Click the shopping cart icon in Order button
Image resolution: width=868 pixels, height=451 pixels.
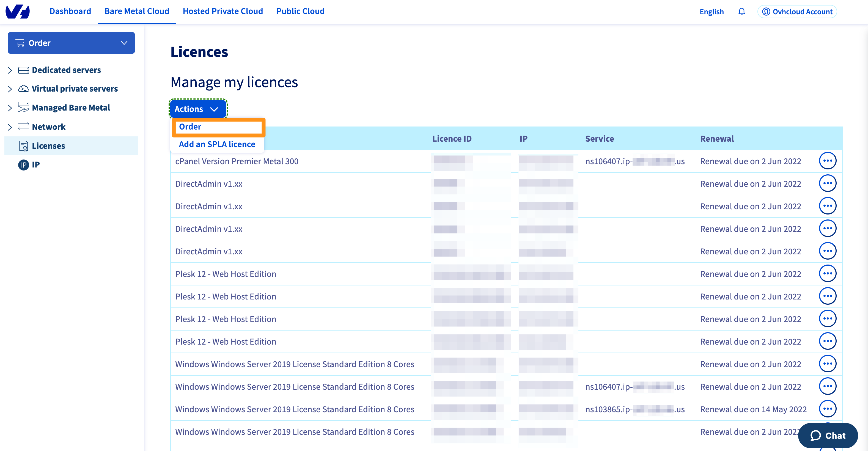pos(20,43)
